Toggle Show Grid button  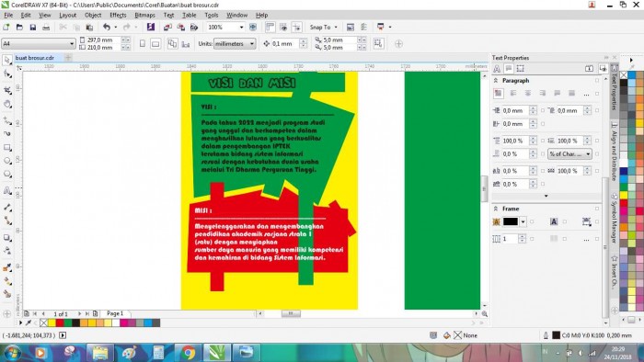(283, 27)
